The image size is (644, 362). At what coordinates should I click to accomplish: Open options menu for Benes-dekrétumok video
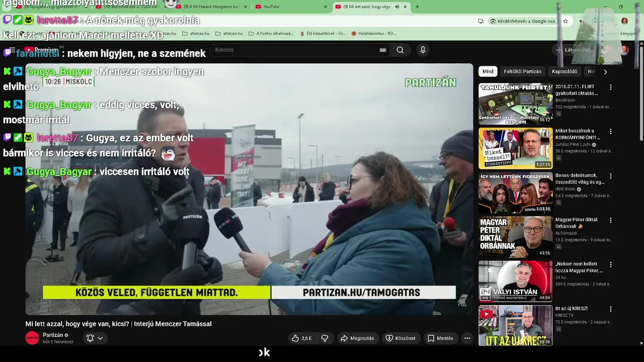point(611,176)
